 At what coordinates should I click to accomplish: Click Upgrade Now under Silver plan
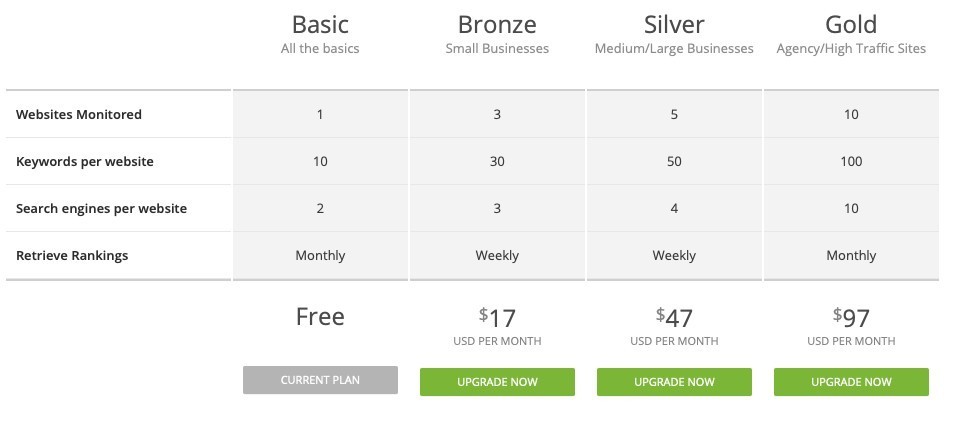pos(674,382)
